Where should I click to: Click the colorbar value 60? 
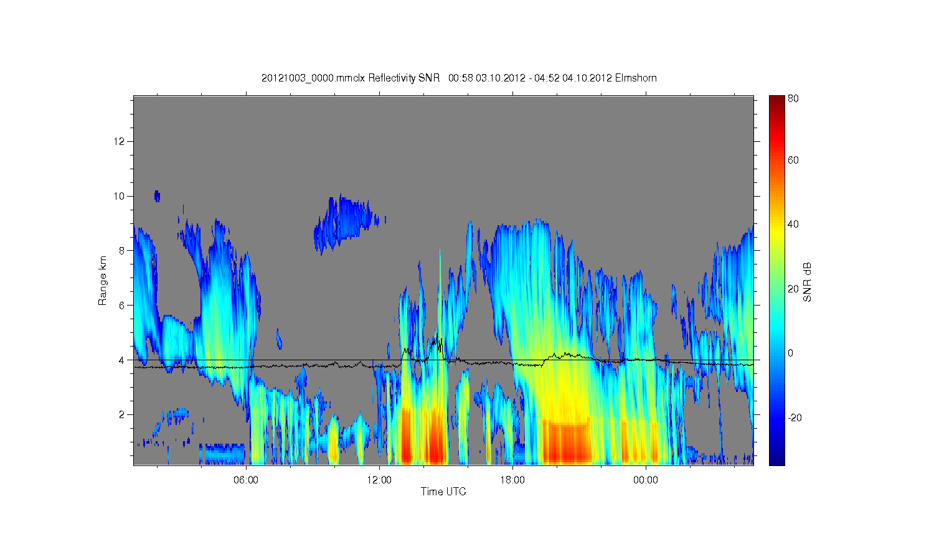point(793,160)
